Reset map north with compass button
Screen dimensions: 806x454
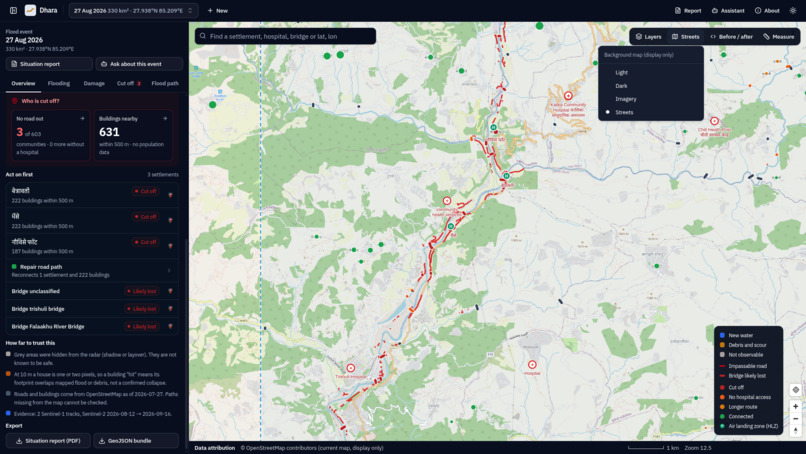tap(795, 430)
